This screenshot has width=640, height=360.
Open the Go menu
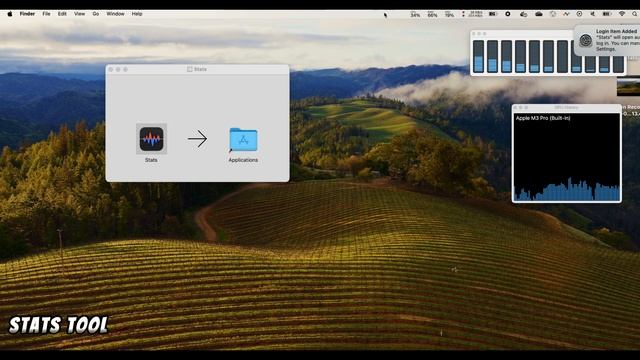96,14
